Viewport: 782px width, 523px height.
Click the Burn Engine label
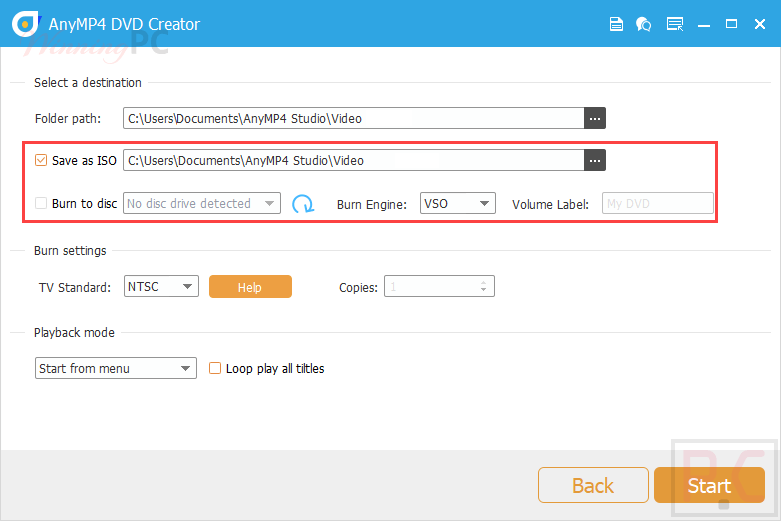point(372,204)
